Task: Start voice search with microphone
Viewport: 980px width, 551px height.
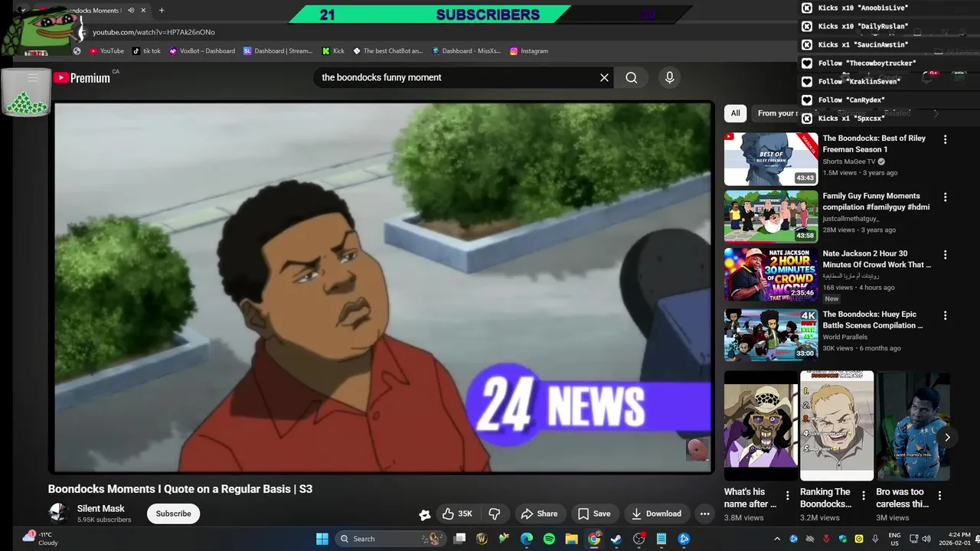Action: tap(669, 77)
